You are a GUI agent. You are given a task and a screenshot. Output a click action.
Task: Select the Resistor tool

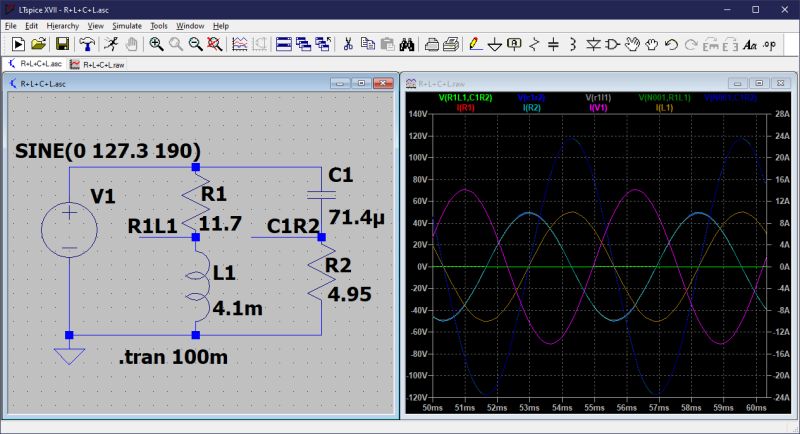pos(534,44)
